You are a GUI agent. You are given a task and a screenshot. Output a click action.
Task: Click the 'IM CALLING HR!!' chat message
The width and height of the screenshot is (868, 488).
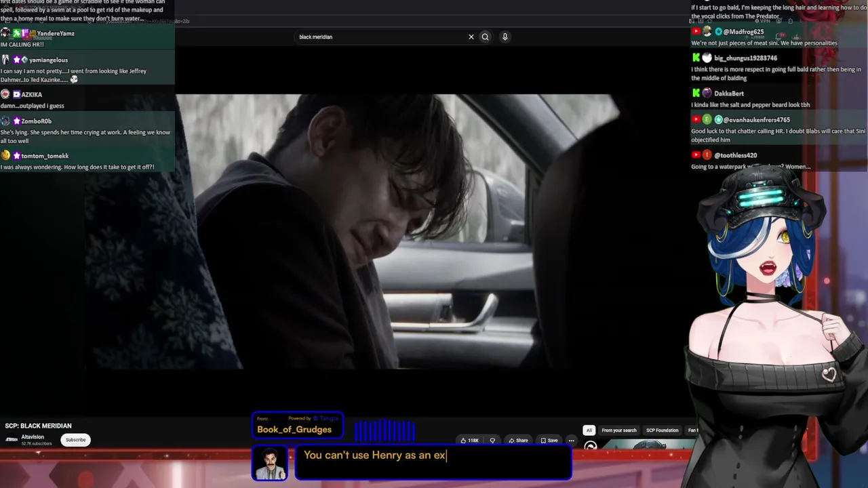(x=22, y=45)
